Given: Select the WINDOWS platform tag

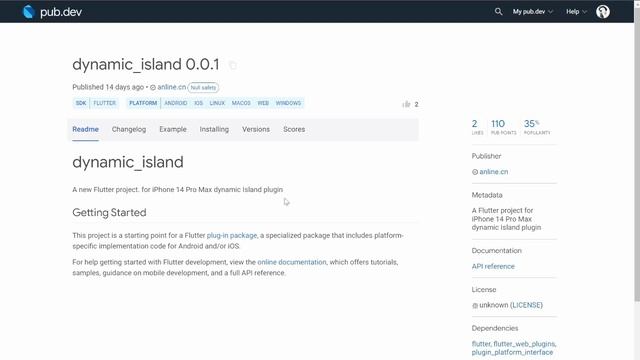Looking at the screenshot, I should coord(288,103).
